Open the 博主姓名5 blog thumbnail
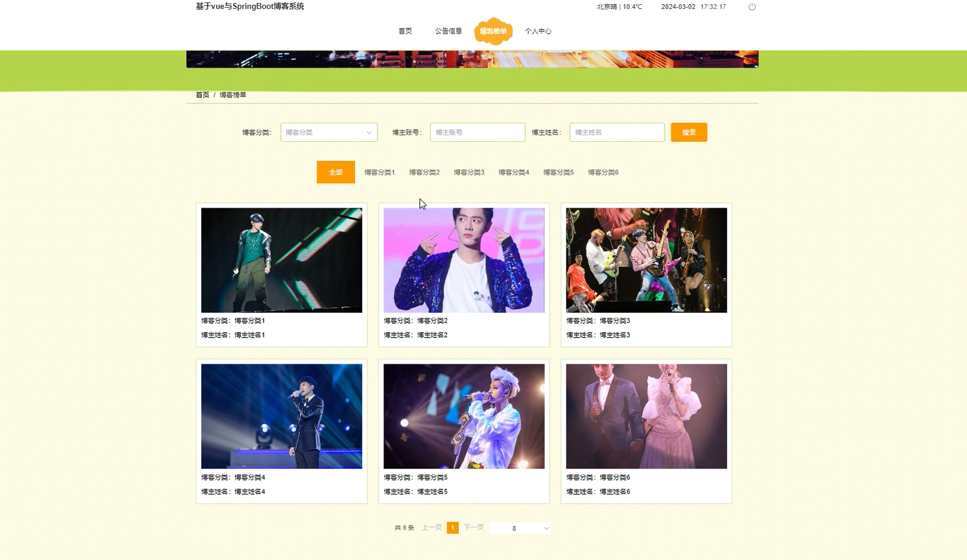 [464, 416]
